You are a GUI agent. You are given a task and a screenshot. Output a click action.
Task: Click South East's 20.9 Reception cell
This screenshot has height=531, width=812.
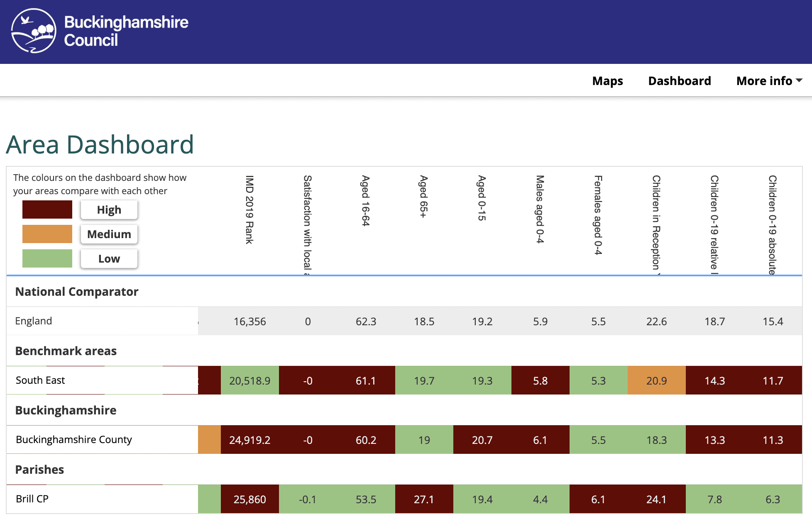pyautogui.click(x=656, y=381)
